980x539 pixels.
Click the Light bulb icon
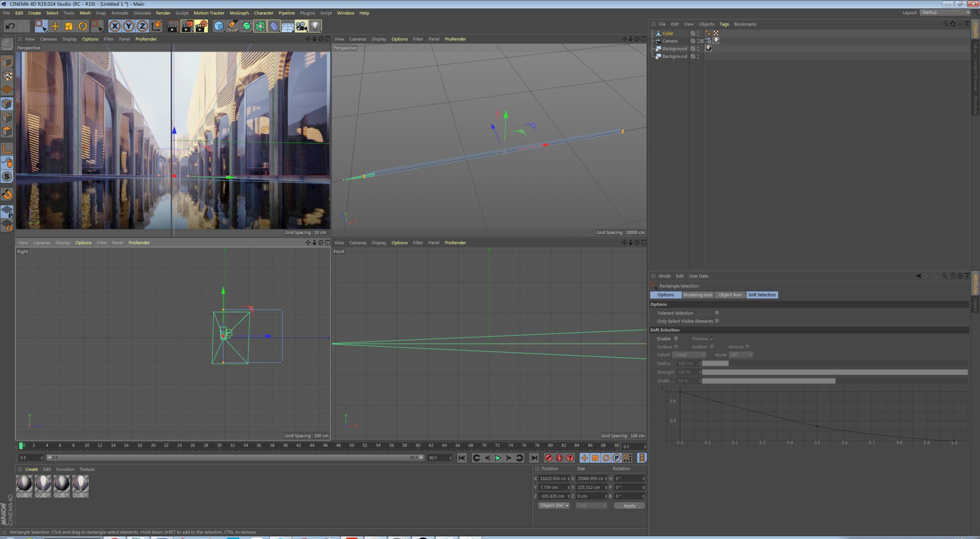pos(315,26)
